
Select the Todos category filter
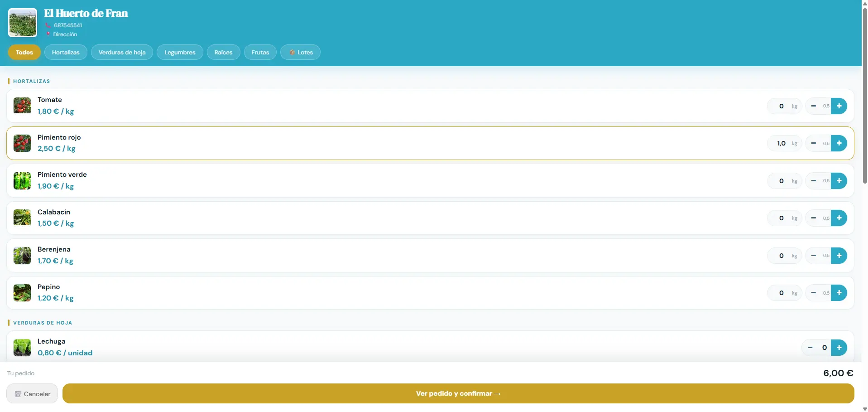pyautogui.click(x=24, y=53)
